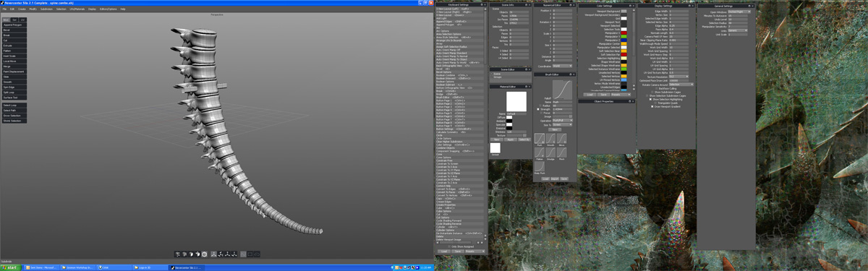Image resolution: width=868 pixels, height=271 pixels.
Task: Open the brush Operation Push/Pull dropdown
Action: 562,120
